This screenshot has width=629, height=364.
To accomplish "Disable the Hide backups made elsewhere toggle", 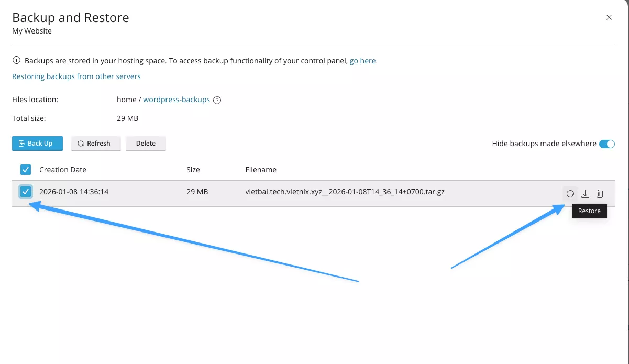I will coord(607,143).
